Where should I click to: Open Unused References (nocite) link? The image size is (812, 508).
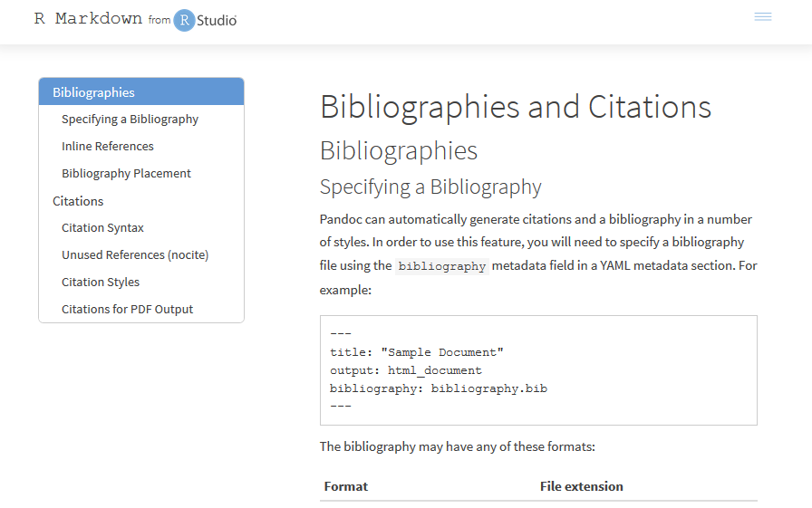pyautogui.click(x=135, y=255)
